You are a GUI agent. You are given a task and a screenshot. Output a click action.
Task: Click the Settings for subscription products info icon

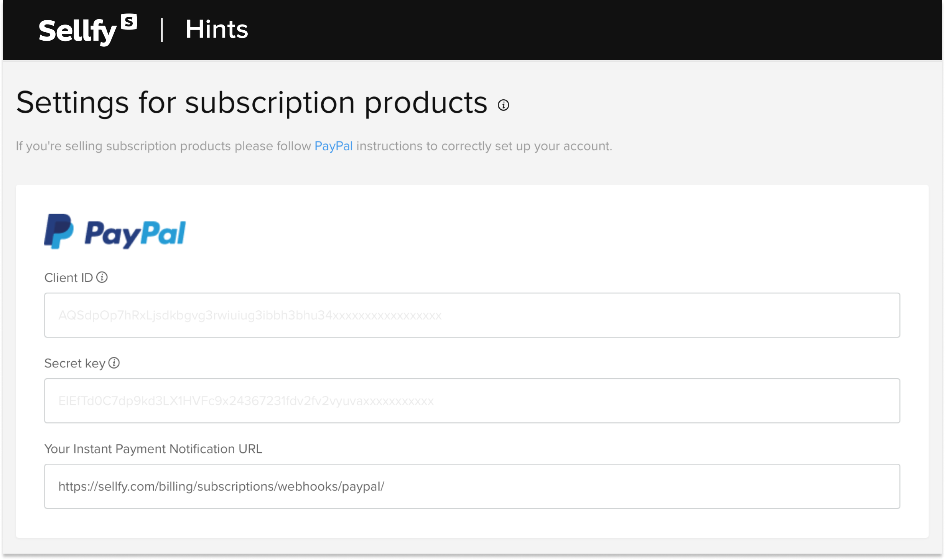tap(504, 105)
